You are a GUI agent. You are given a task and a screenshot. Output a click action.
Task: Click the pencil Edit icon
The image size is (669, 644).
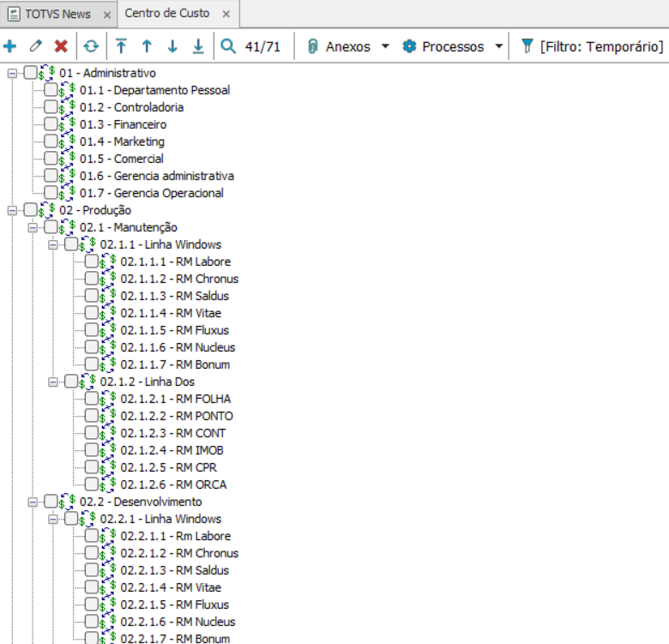coord(36,45)
